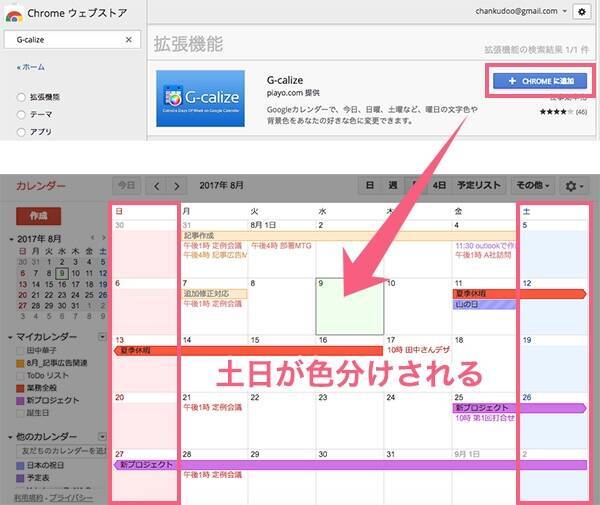The height and width of the screenshot is (505, 600).
Task: Collapse the 他のカレンダー section
Action: coord(10,437)
